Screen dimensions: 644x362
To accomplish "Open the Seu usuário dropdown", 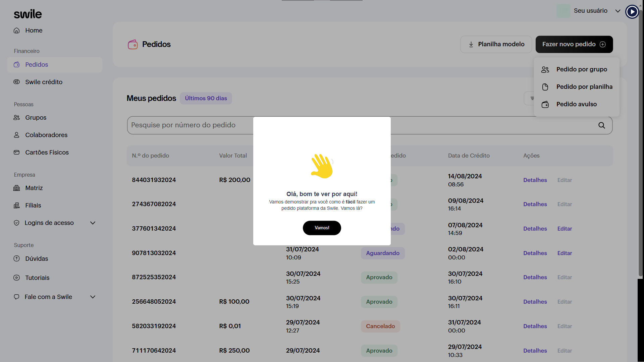I will coord(590,11).
